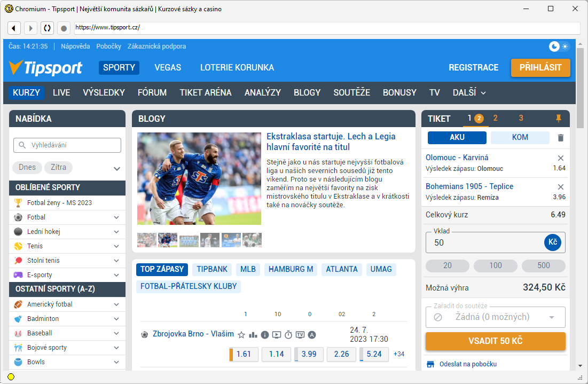Add Zbrojovka Brno match to favorites star

241,335
